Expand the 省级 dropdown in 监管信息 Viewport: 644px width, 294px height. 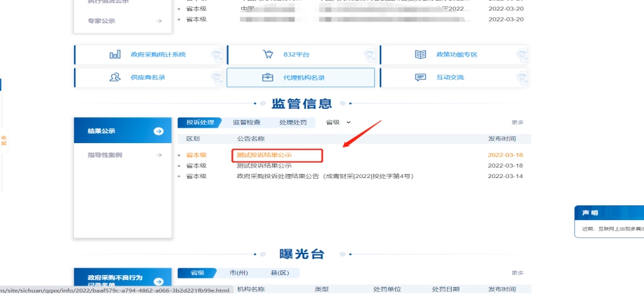(x=338, y=122)
